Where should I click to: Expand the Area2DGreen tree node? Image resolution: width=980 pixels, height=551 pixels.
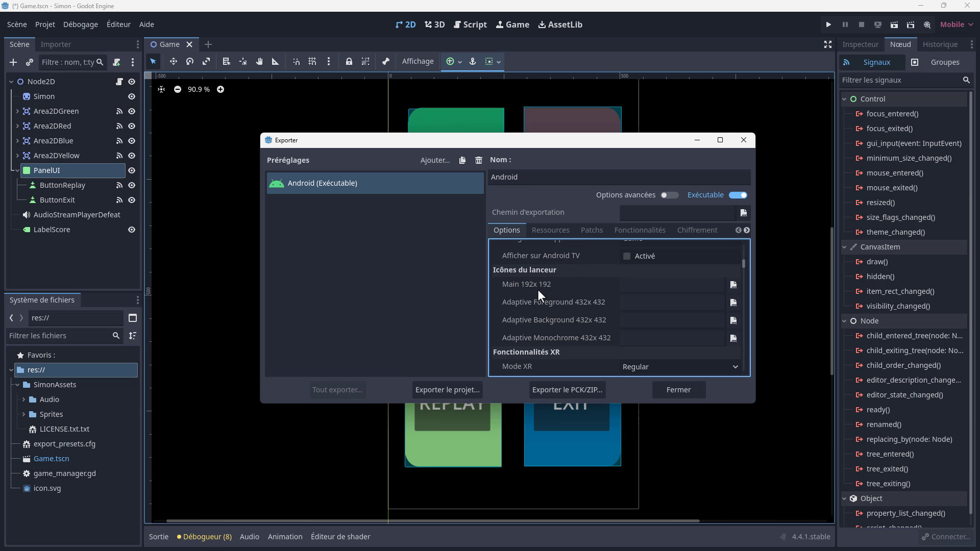(17, 111)
